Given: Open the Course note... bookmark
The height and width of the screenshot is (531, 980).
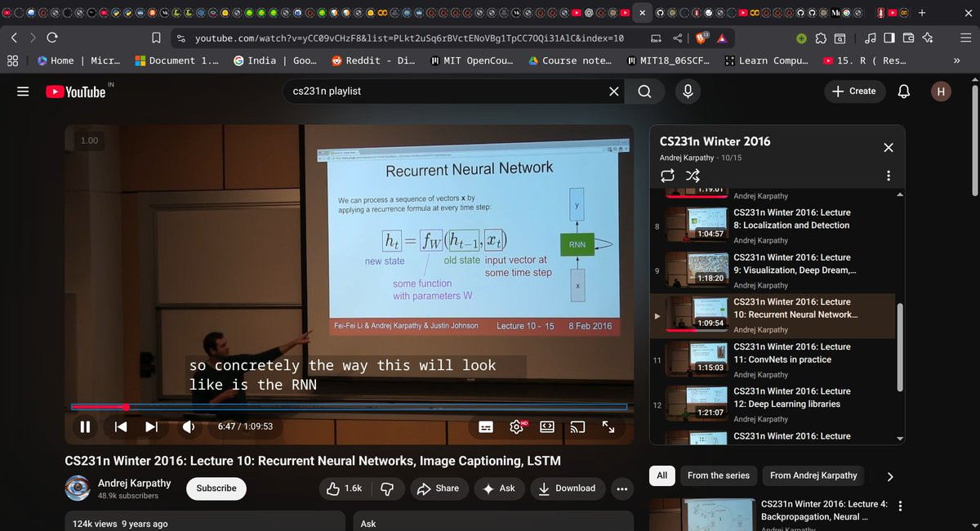Looking at the screenshot, I should click(571, 60).
